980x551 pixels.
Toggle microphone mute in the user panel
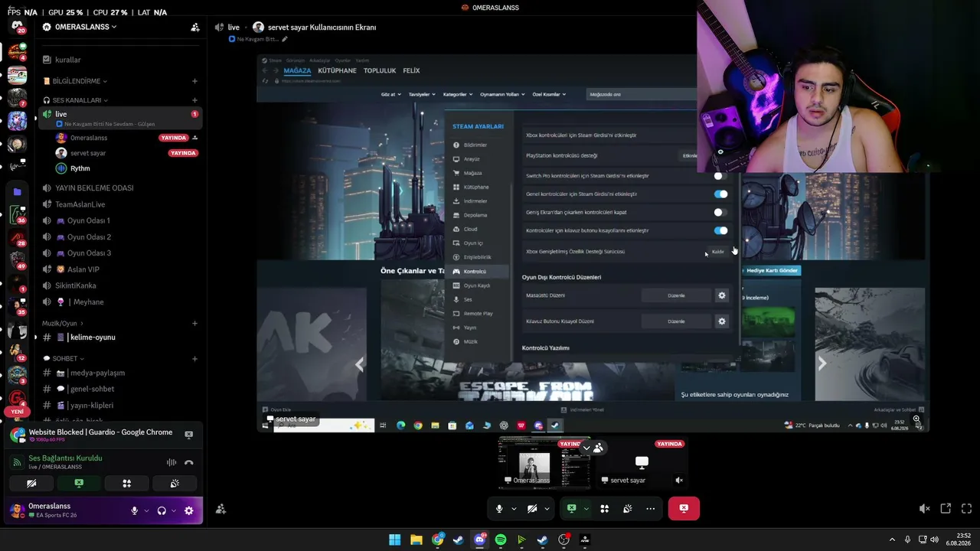click(x=135, y=510)
